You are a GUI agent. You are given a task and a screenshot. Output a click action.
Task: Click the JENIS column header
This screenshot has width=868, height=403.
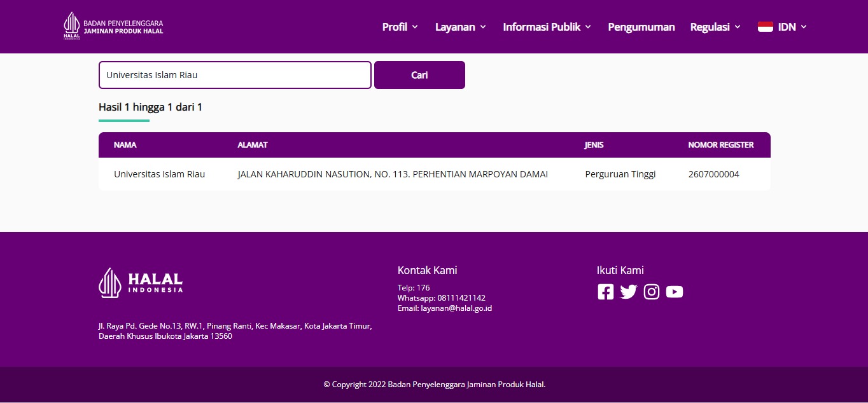[x=594, y=145]
